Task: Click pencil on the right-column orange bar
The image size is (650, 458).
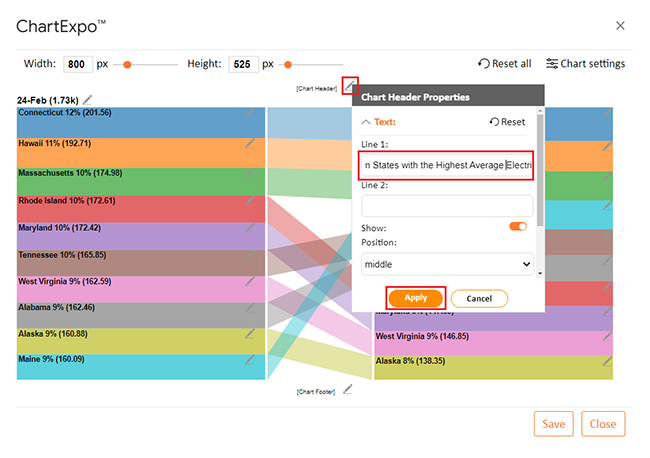Action: pos(607,146)
